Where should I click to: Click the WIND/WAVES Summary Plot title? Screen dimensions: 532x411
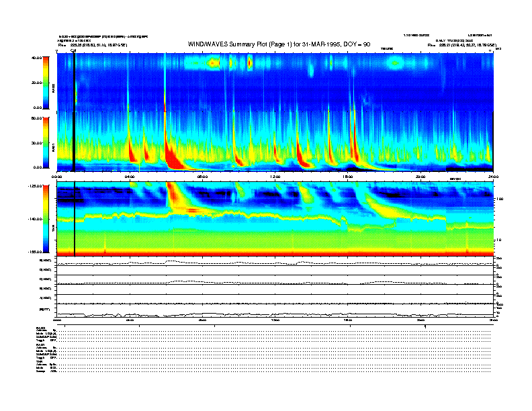[x=279, y=44]
